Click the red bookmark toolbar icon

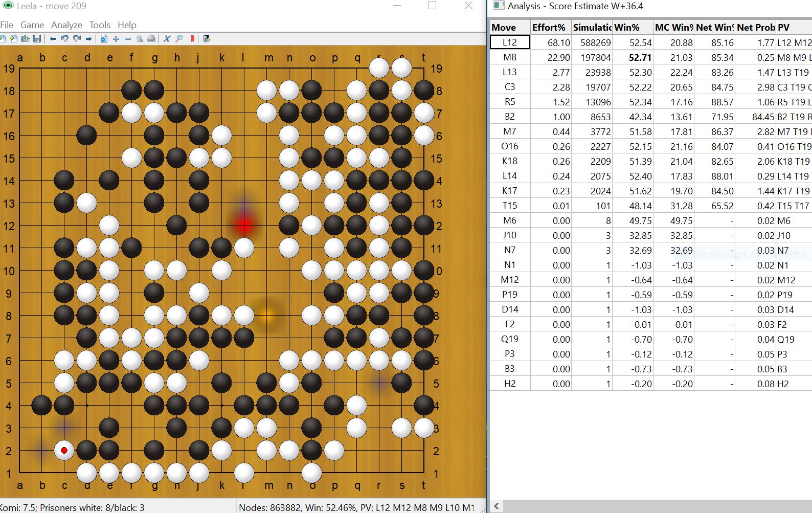click(192, 39)
